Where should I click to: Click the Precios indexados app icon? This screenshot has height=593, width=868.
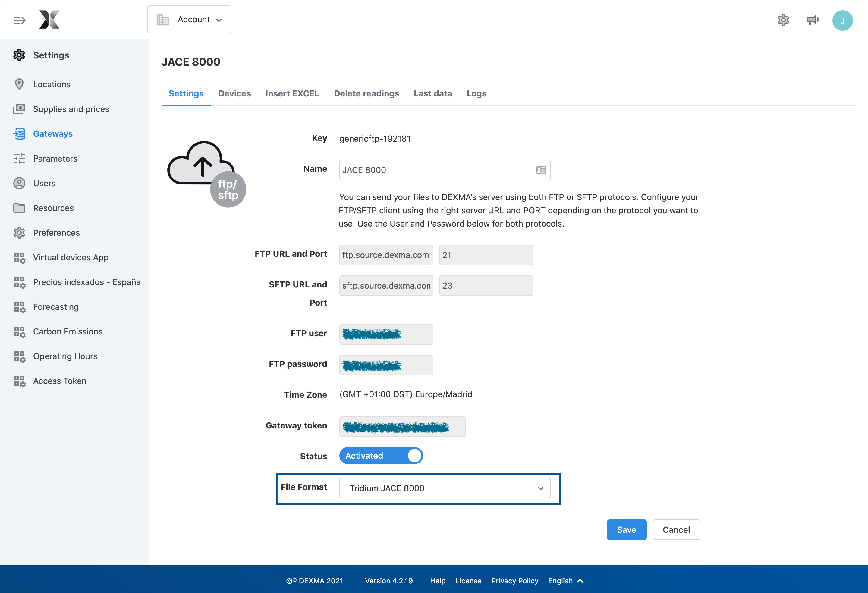click(x=19, y=282)
